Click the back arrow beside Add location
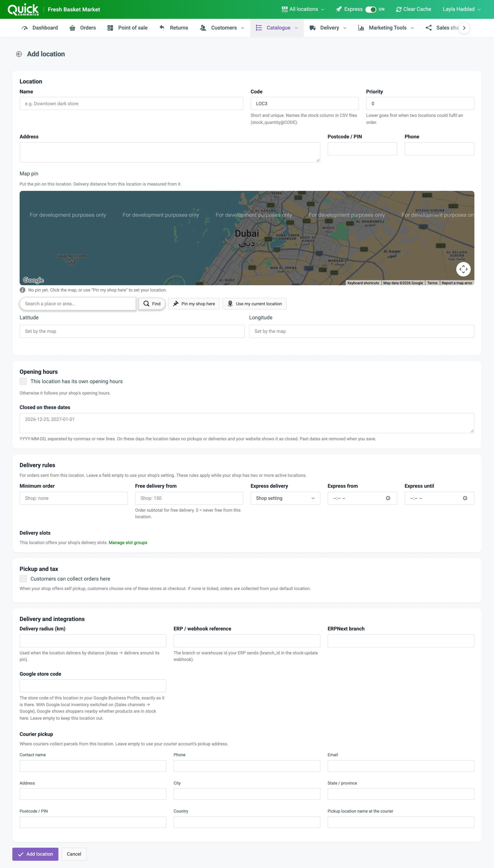The height and width of the screenshot is (868, 494). (x=19, y=54)
